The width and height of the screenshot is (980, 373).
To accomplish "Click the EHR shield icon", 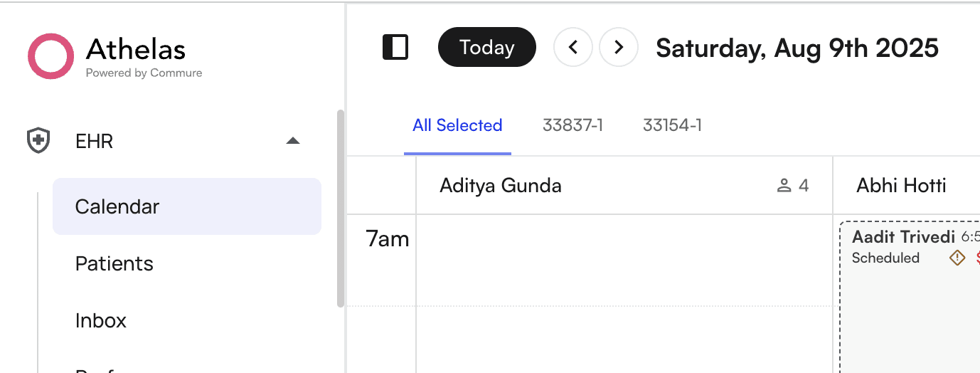I will [x=38, y=141].
